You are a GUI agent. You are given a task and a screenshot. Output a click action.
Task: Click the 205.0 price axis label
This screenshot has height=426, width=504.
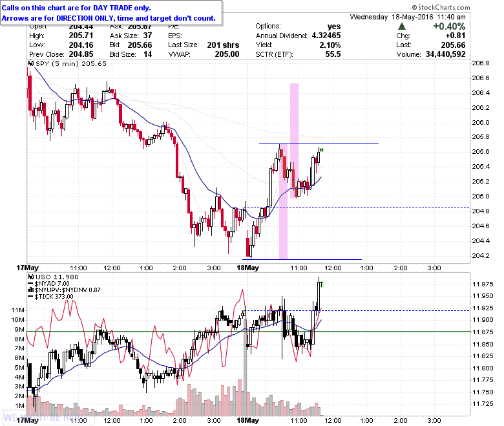click(481, 196)
